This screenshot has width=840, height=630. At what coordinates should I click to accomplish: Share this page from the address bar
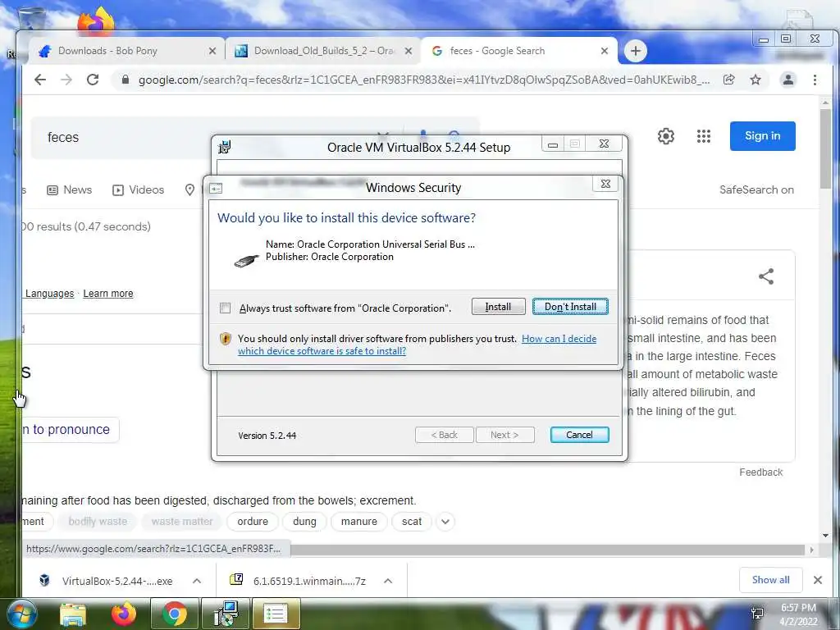pyautogui.click(x=728, y=80)
